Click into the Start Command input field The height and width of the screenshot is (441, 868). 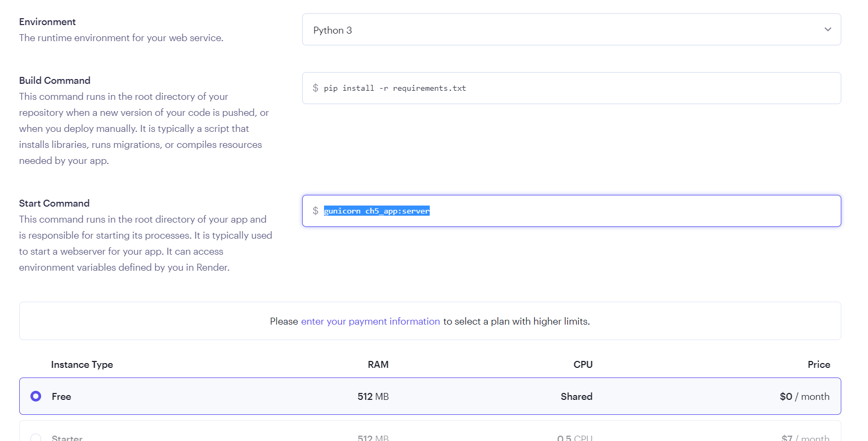click(571, 211)
